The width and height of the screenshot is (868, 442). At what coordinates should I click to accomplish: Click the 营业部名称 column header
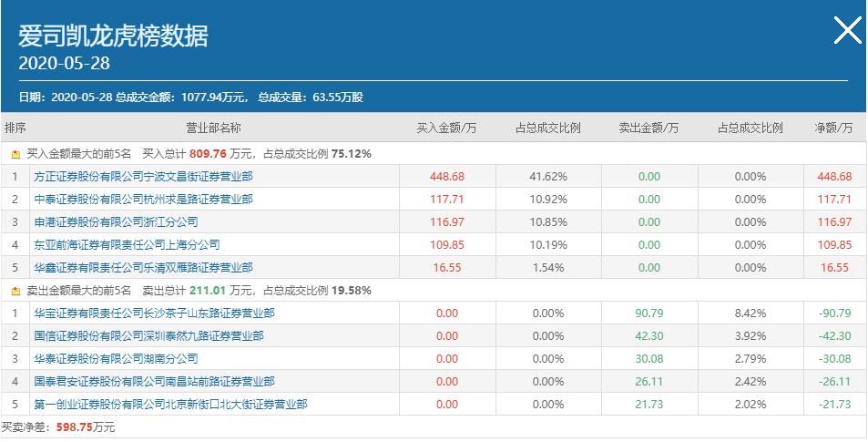[x=214, y=128]
